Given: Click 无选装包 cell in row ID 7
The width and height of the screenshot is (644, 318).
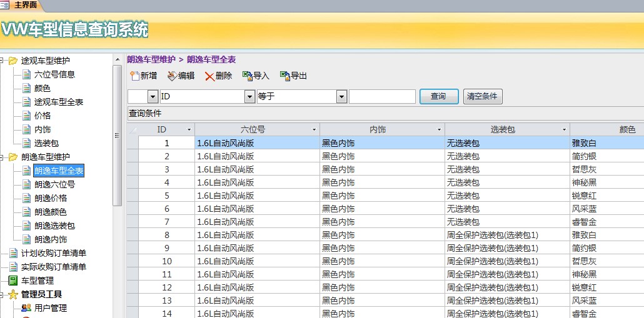Looking at the screenshot, I should click(507, 222).
